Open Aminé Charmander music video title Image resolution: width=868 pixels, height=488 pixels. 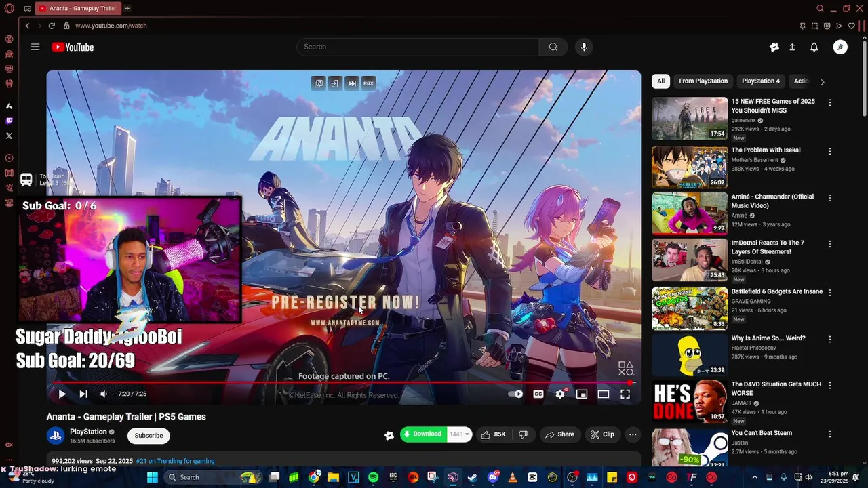coord(772,201)
